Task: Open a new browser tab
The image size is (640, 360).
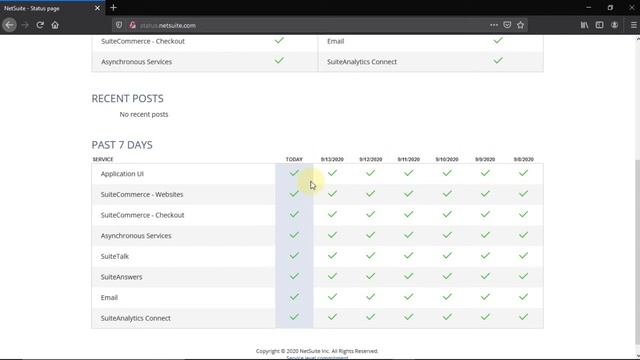Action: pyautogui.click(x=113, y=8)
